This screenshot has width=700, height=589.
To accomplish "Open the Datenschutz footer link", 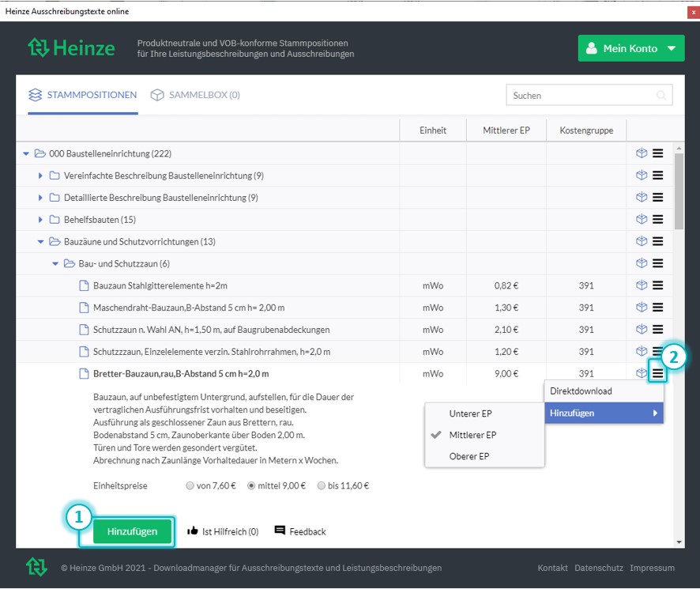I will [599, 568].
